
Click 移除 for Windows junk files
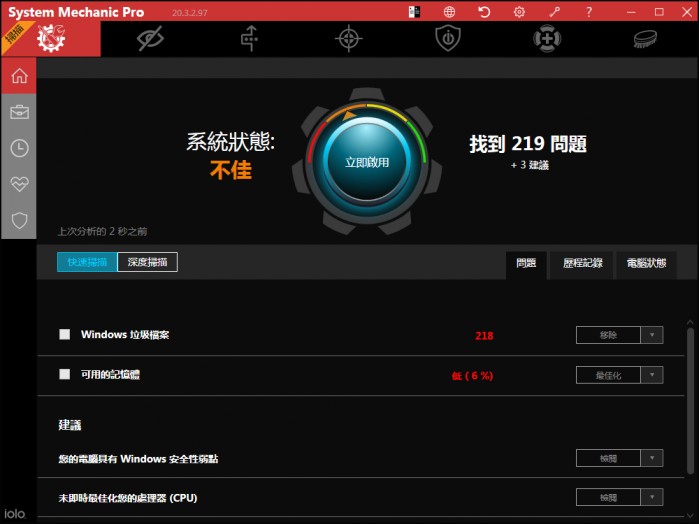pos(609,335)
